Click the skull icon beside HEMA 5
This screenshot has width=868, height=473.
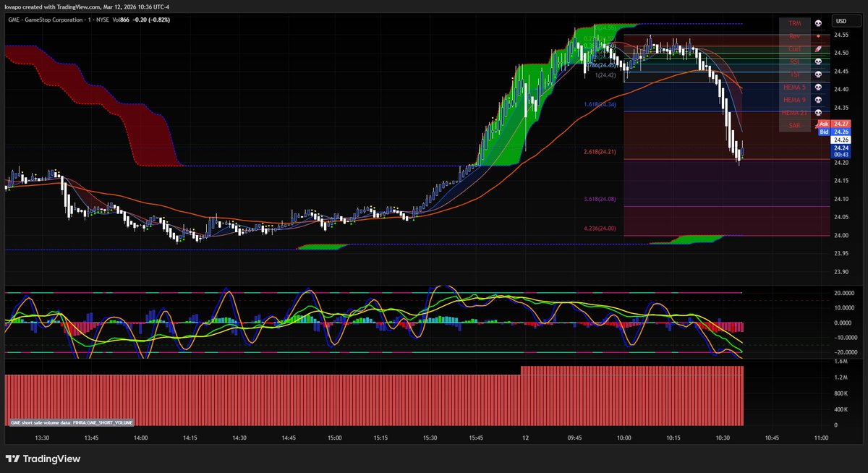pos(818,88)
